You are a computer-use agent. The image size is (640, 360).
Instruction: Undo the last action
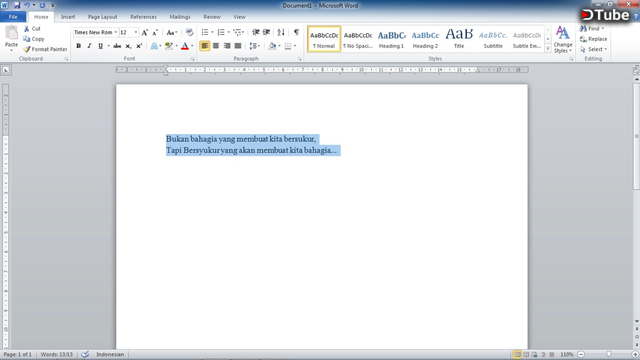click(x=27, y=5)
